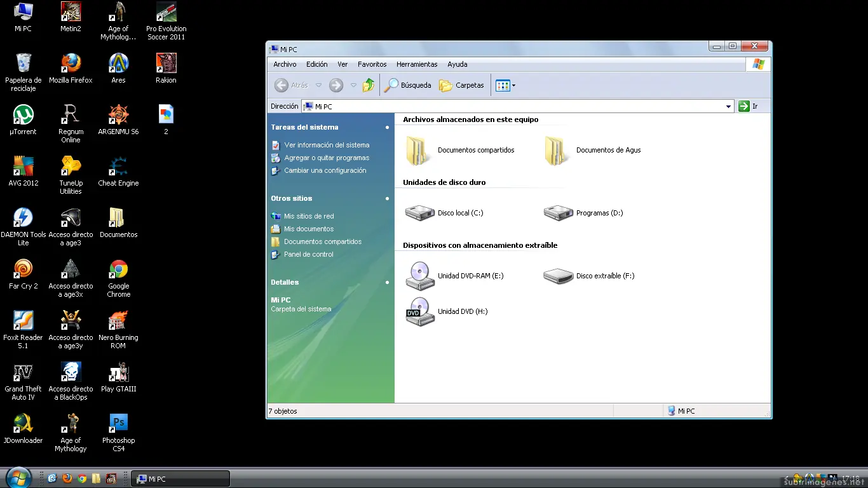Select the Documentos compartidos folder in file area
868x488 pixels.
(x=460, y=151)
